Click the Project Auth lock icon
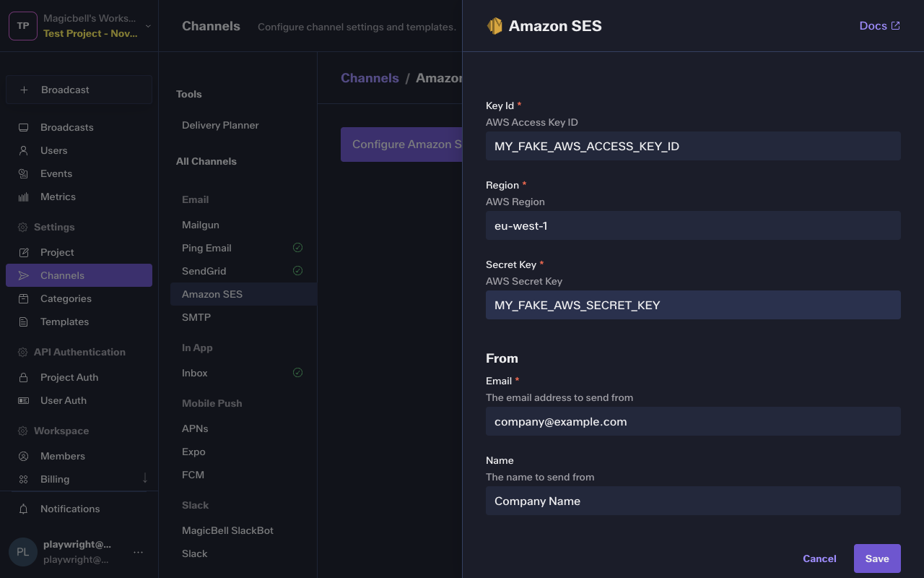This screenshot has width=924, height=578. (x=23, y=377)
